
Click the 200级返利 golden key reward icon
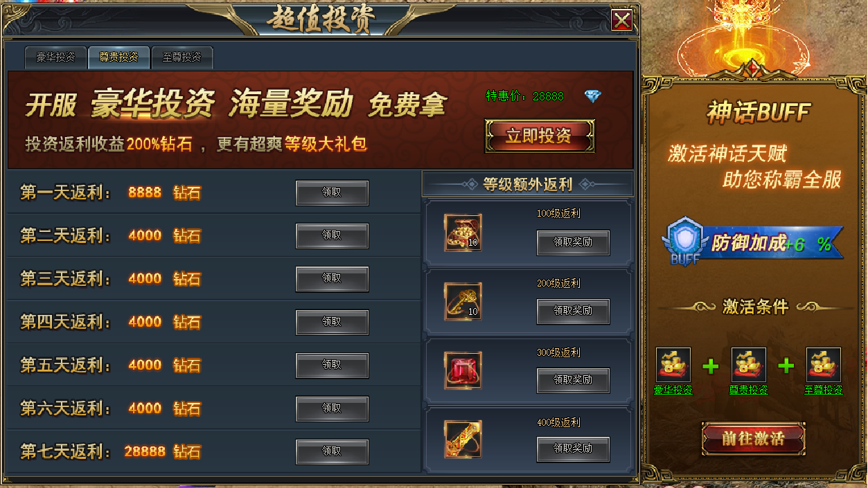click(x=463, y=302)
